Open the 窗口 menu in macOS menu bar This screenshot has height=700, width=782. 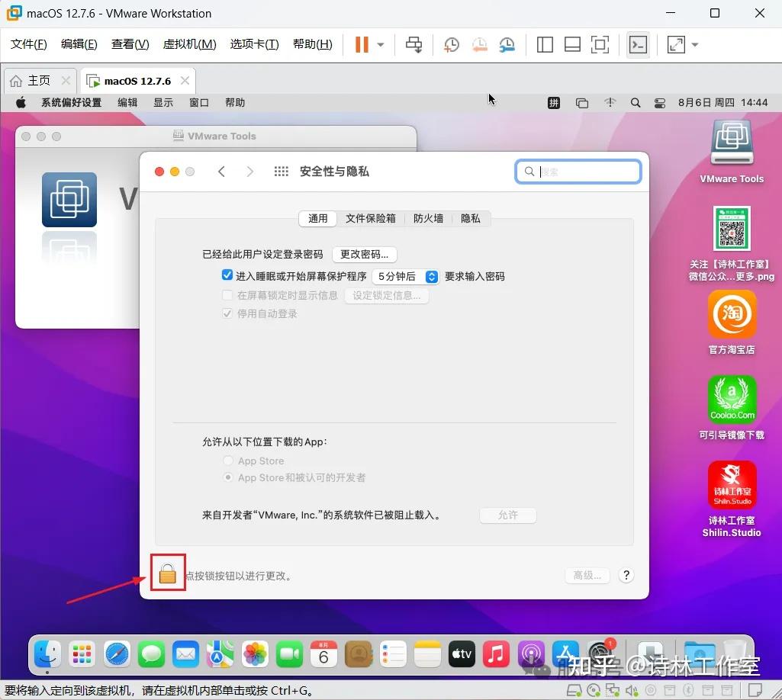[199, 103]
